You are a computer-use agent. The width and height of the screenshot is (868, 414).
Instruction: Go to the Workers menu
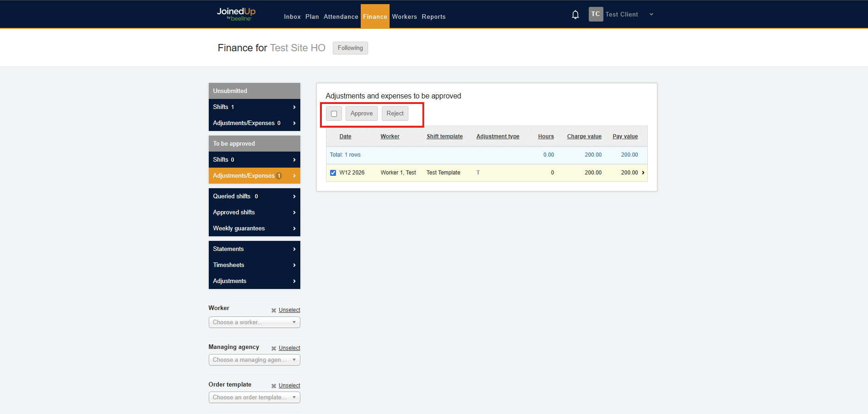404,16
